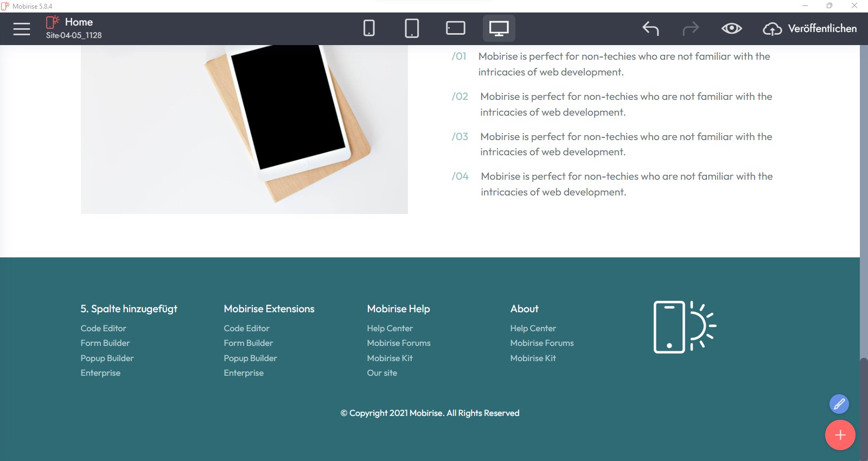Click the Help Center link under Mobirise Help

click(x=390, y=329)
